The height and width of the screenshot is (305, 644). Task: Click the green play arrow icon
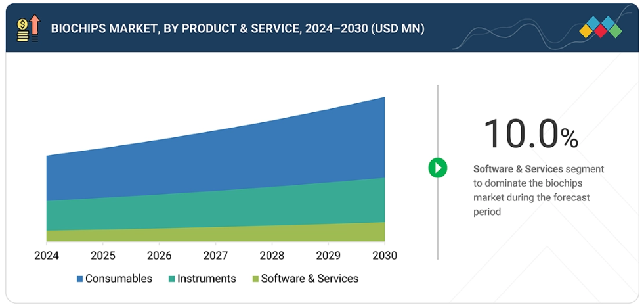coord(438,168)
